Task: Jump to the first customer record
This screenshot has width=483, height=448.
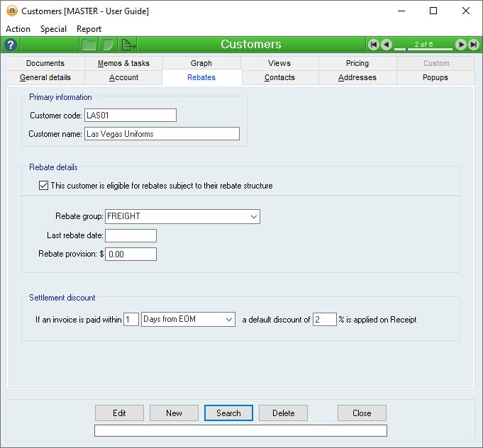Action: (x=373, y=45)
